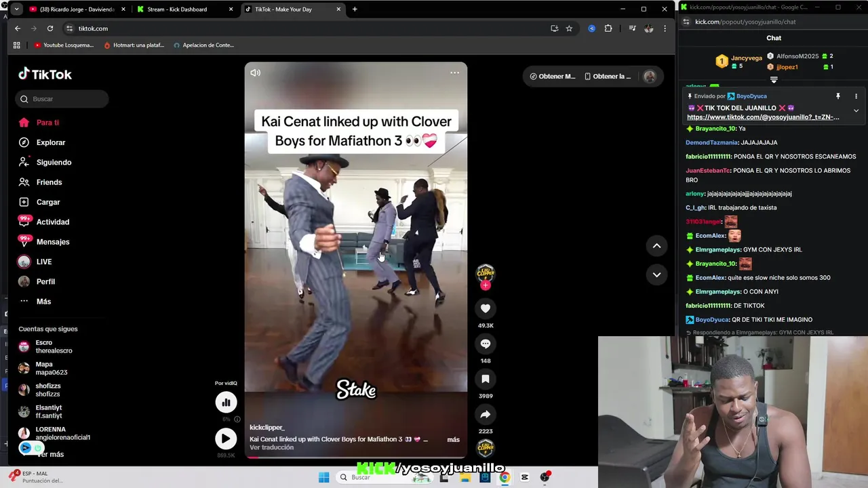Share the video with arrow icon
Viewport: 868px width, 488px height.
[x=486, y=414]
